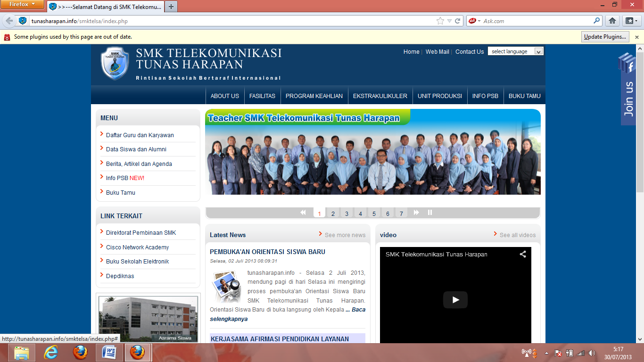Image resolution: width=644 pixels, height=362 pixels.
Task: Click the share icon on the video
Action: (522, 254)
